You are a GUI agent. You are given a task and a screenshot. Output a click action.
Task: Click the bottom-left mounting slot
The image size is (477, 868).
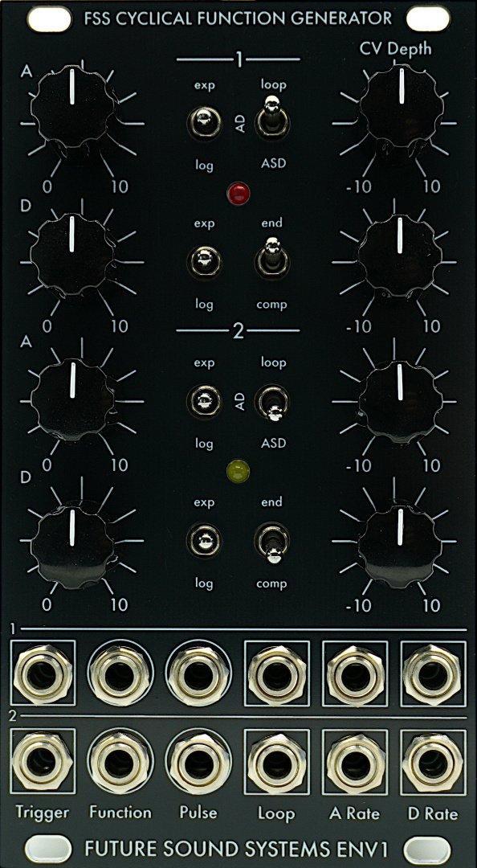[x=49, y=850]
